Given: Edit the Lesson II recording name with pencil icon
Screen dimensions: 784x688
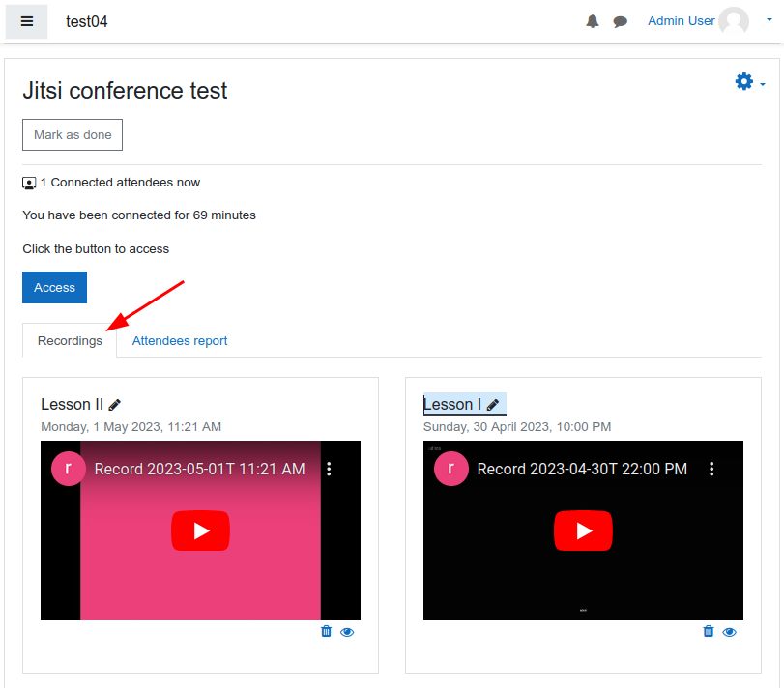Looking at the screenshot, I should (114, 404).
